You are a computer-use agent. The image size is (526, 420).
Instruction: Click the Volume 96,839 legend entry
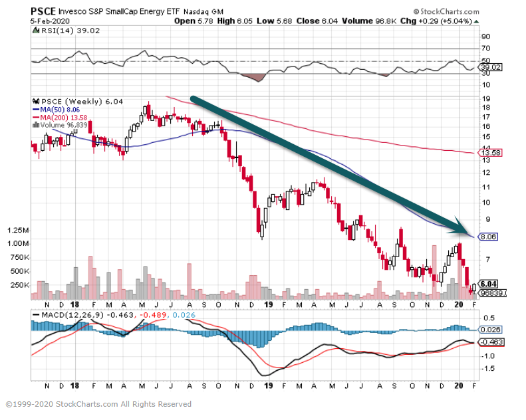pos(64,126)
